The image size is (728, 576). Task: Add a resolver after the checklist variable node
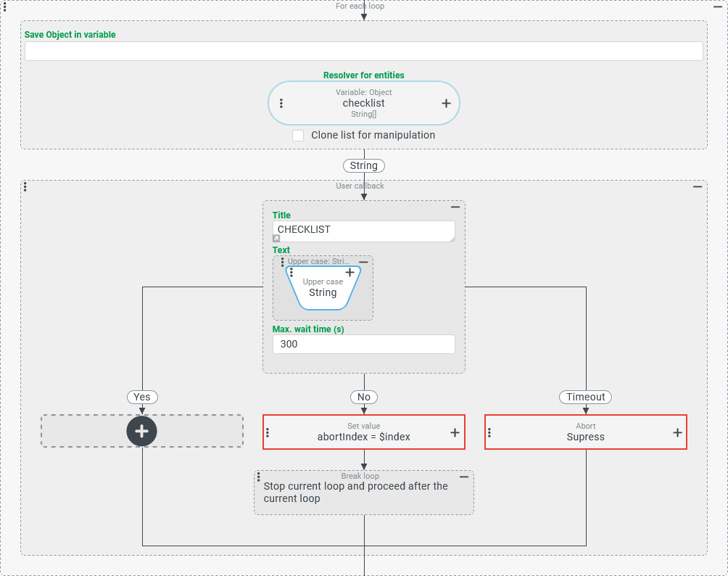coord(446,103)
